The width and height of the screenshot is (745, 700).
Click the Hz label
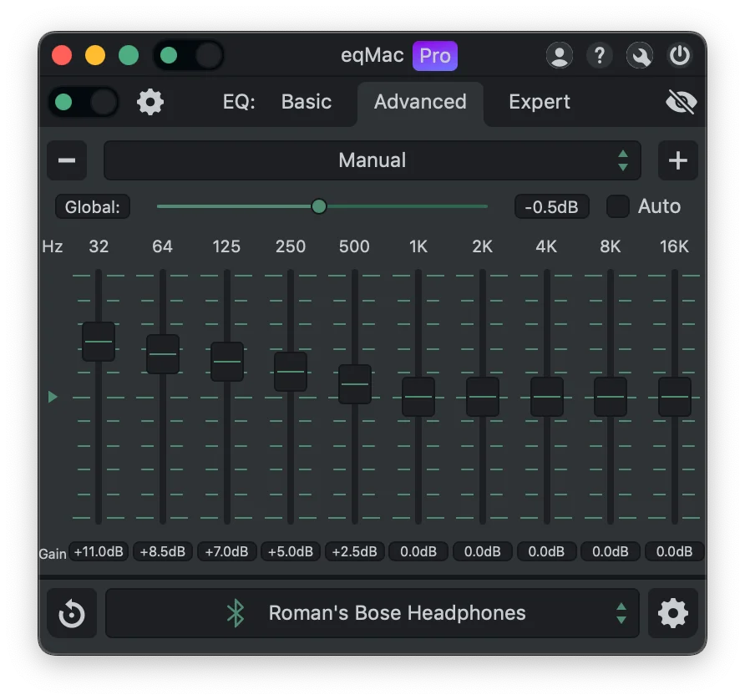(x=53, y=246)
